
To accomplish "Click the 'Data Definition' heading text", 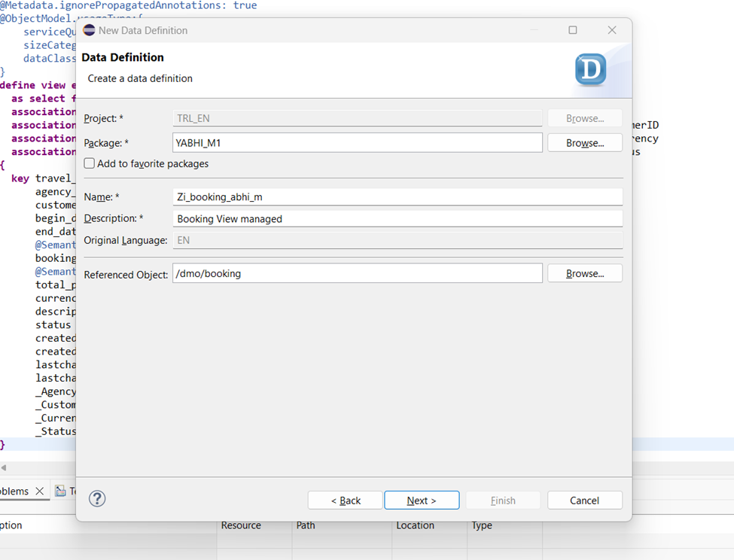I will tap(123, 57).
